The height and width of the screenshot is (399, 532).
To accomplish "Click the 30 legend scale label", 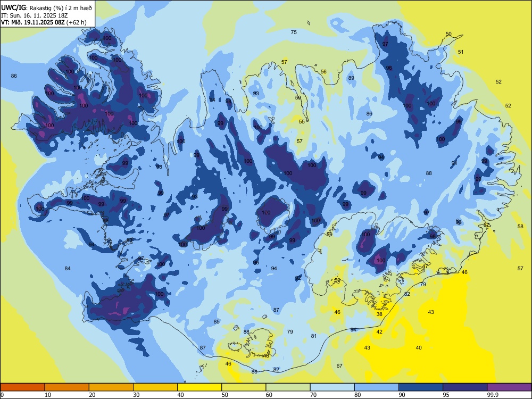I will pos(136,395).
